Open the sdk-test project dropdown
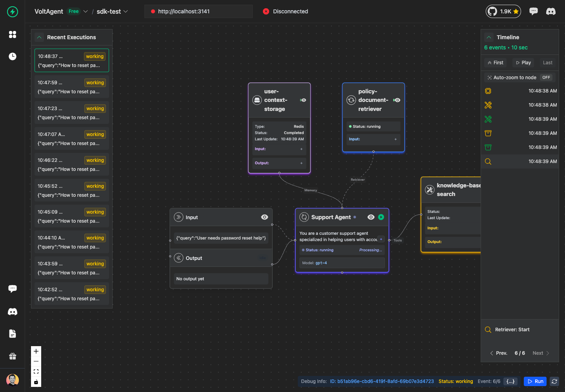Viewport: 565px width, 392px height. [126, 11]
